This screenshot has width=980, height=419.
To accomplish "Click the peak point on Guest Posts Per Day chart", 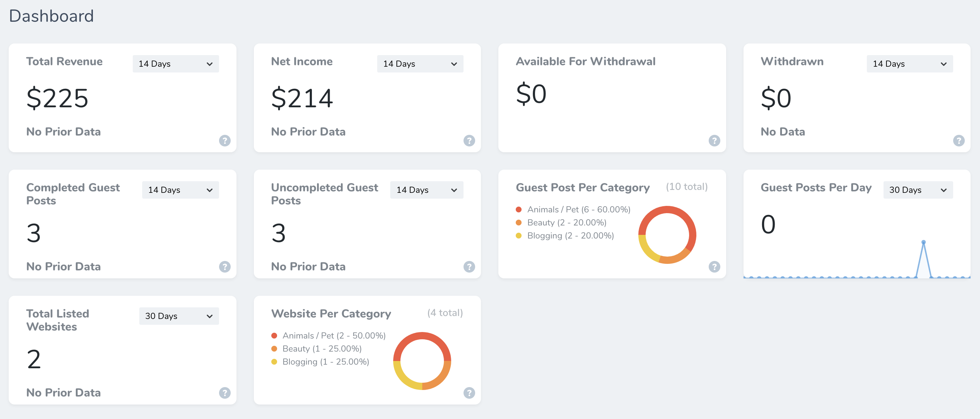I will pyautogui.click(x=923, y=242).
